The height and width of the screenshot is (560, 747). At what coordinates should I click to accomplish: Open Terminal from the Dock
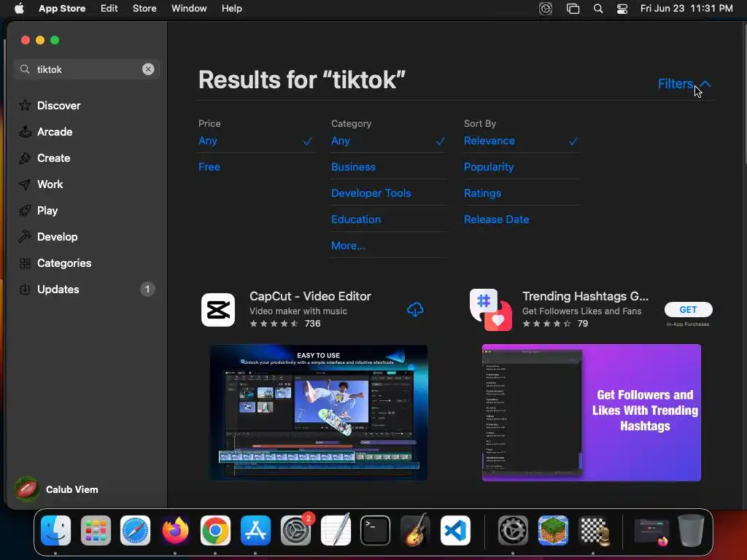point(376,531)
